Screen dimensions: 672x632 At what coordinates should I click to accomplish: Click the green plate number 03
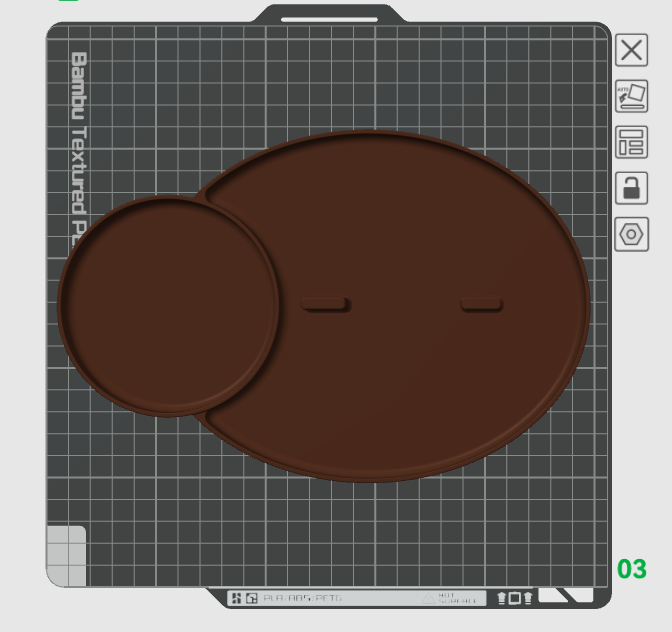[632, 569]
